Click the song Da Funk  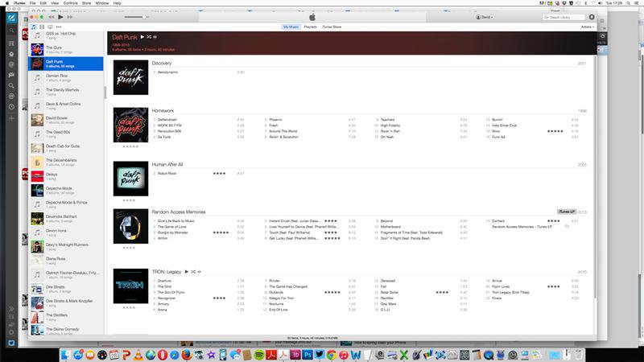click(164, 137)
